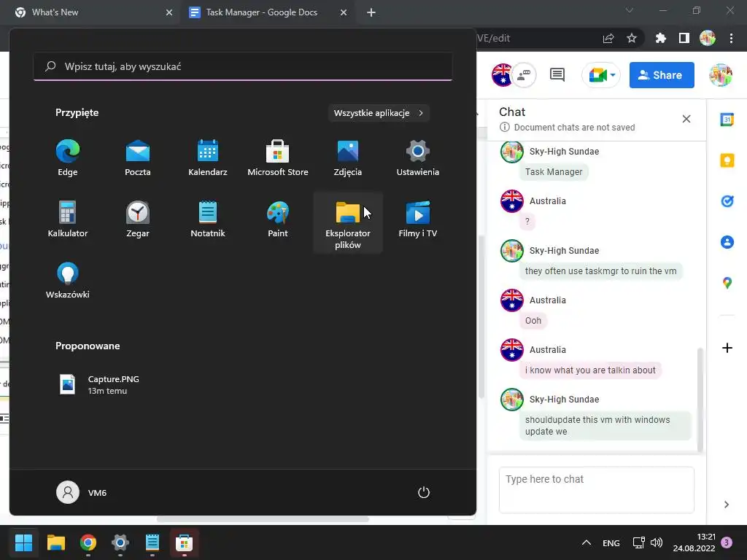Open the Chrome tab search dropdown

[x=630, y=10]
